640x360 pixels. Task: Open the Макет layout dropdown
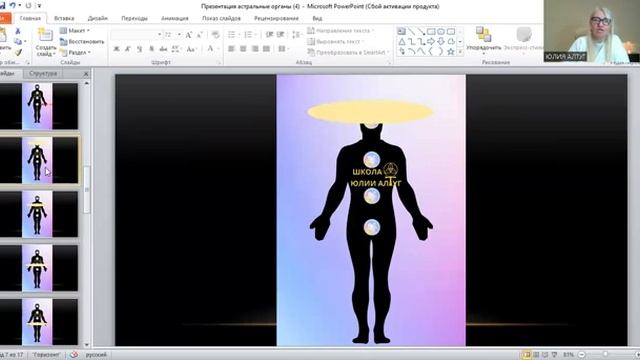(x=75, y=31)
